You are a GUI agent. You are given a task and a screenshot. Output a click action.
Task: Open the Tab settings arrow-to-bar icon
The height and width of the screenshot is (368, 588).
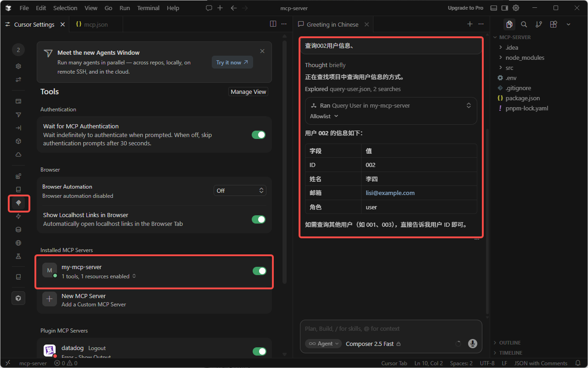click(18, 128)
